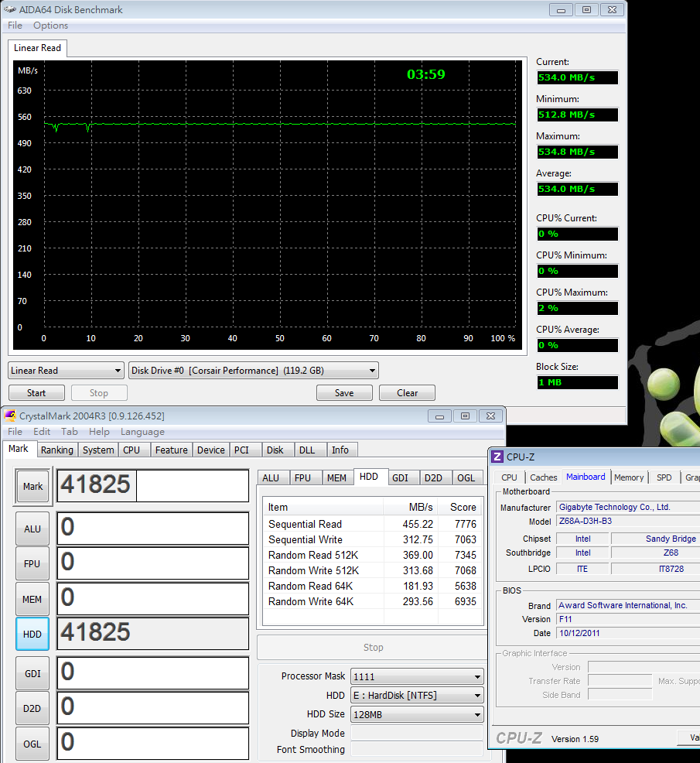Run the ALU benchmark button
Image resolution: width=700 pixels, height=763 pixels.
pos(32,529)
